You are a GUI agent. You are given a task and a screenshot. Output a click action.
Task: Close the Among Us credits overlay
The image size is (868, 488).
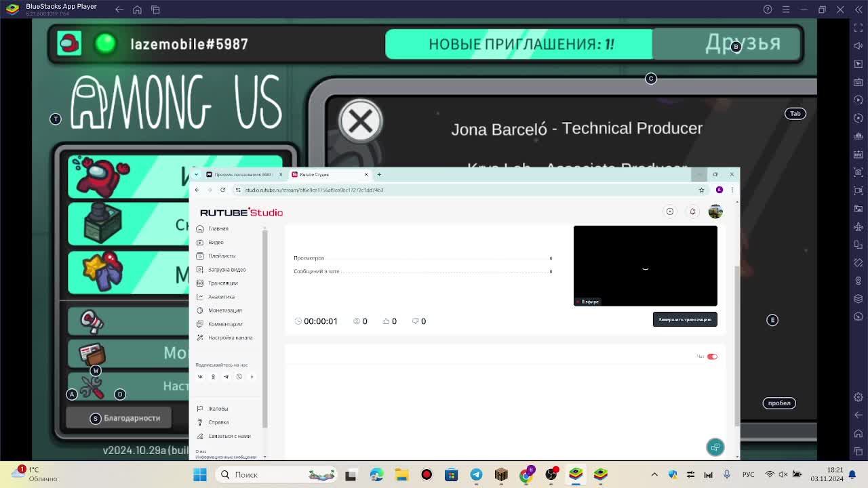pyautogui.click(x=361, y=121)
